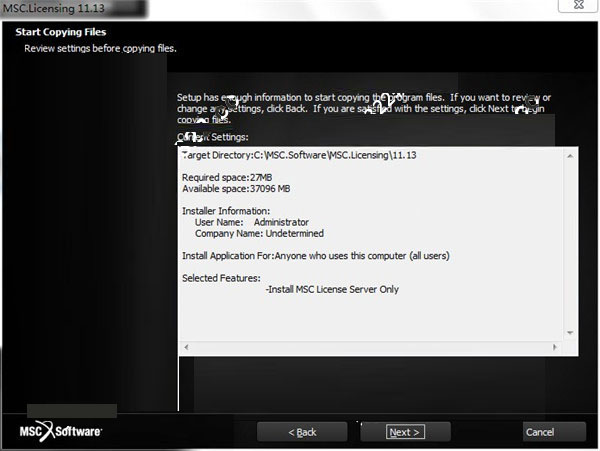
Task: Click the 'Installer Information:' line
Action: (x=226, y=211)
